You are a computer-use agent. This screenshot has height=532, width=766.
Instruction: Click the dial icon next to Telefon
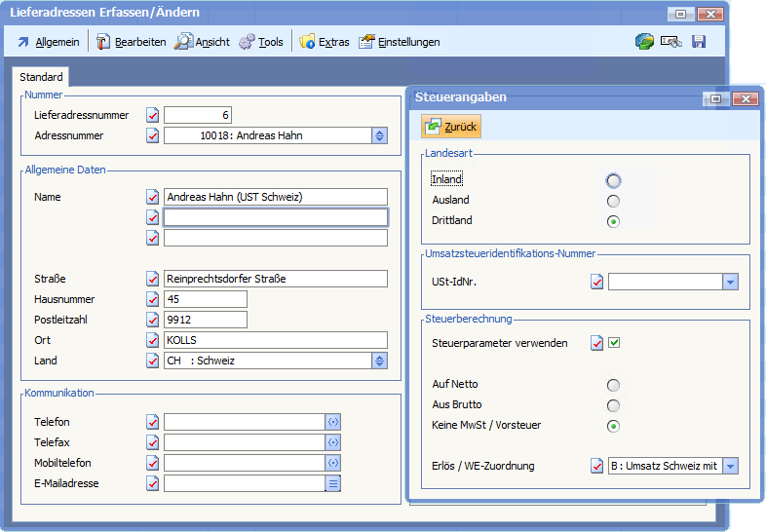(x=332, y=422)
